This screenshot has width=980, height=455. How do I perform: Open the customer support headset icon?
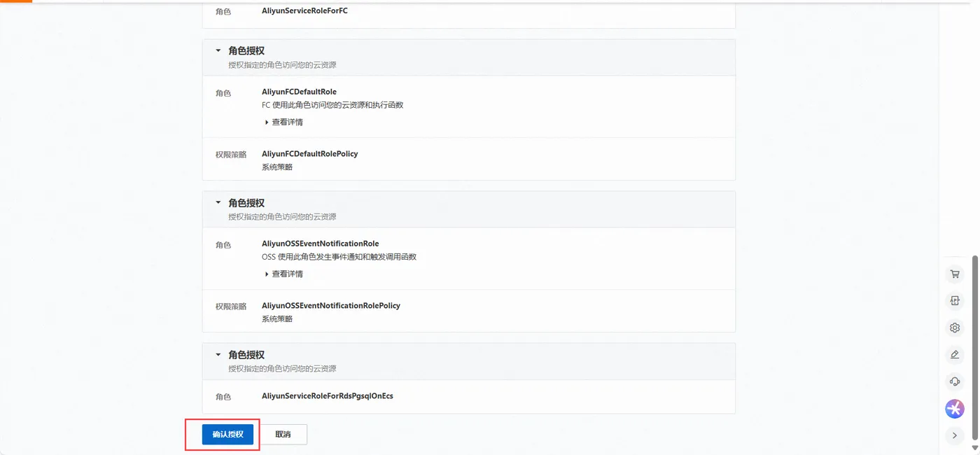955,381
